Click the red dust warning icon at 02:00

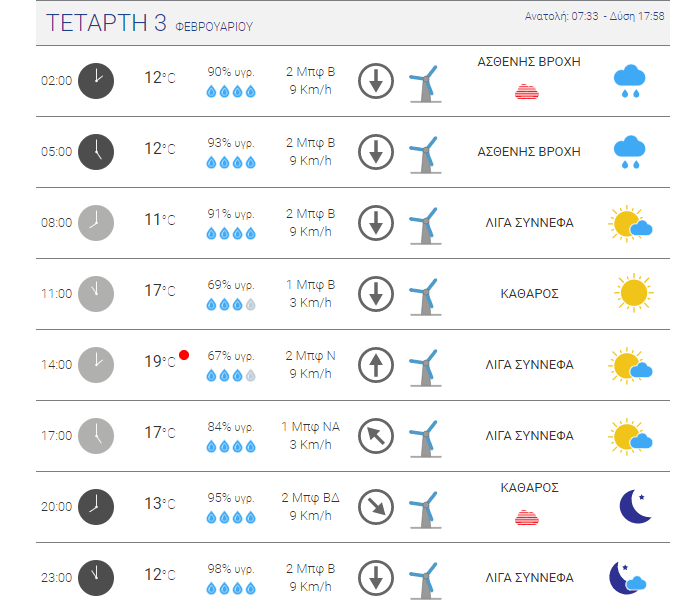point(527,92)
